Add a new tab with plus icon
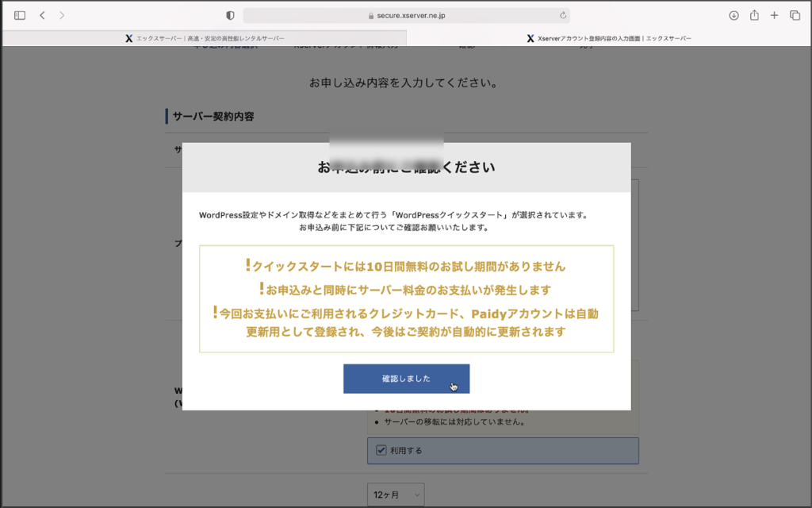 (774, 16)
